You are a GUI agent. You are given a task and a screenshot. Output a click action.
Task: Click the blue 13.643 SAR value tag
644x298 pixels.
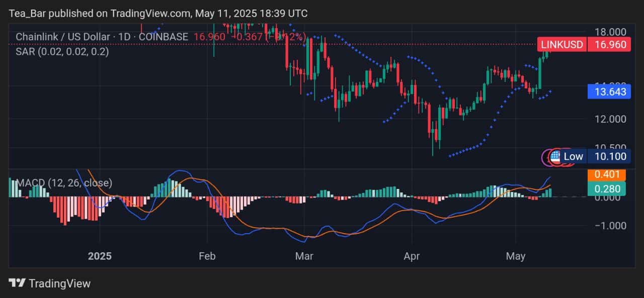pos(610,92)
